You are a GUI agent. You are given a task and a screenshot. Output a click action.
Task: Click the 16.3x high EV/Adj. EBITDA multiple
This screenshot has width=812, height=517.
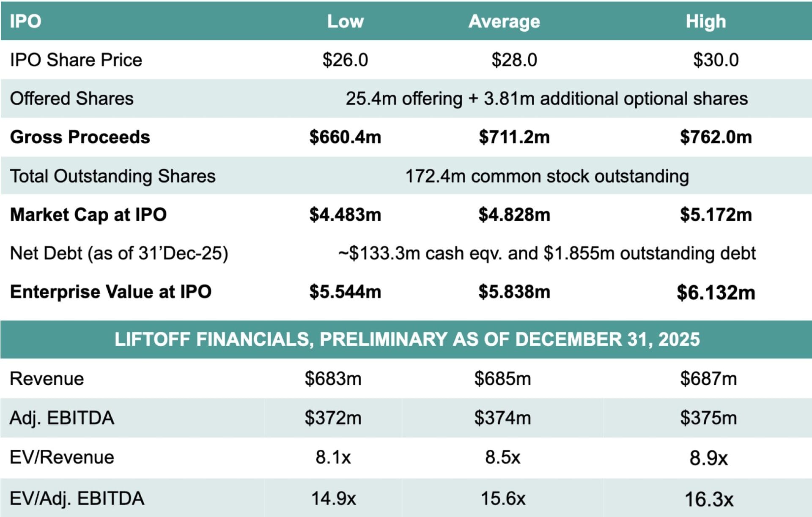(709, 499)
